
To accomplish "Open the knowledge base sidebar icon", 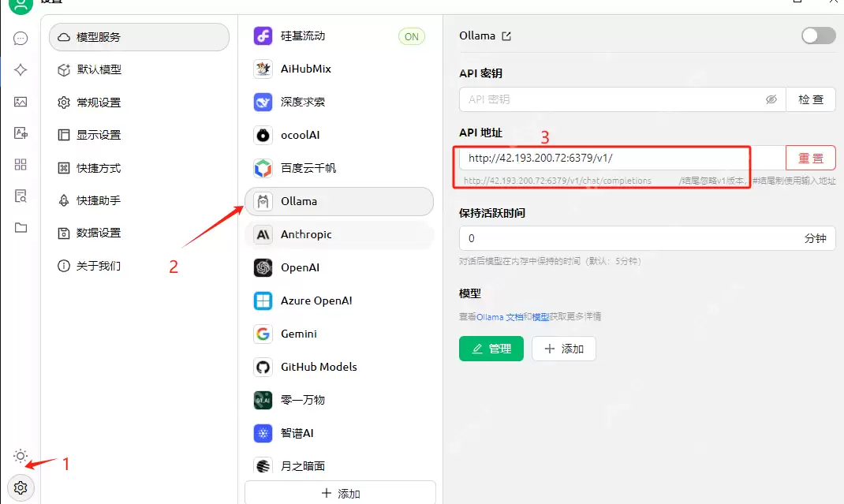I will (x=21, y=196).
